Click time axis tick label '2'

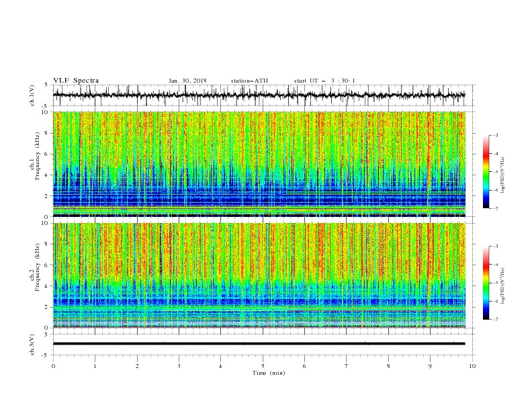pos(137,366)
